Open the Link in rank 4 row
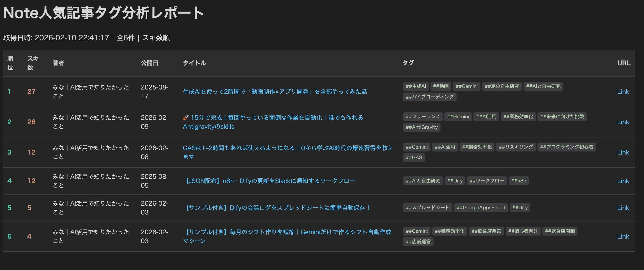644x270 pixels. point(623,181)
